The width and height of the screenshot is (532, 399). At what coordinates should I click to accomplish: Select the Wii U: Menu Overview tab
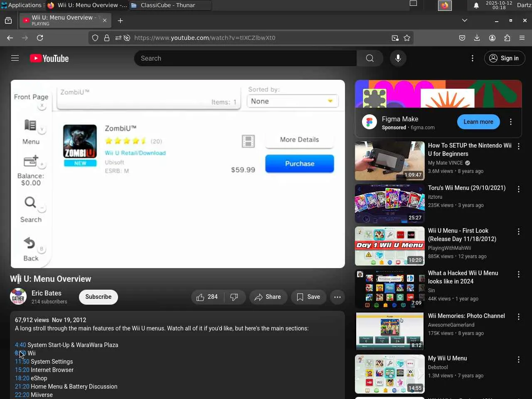tap(65, 20)
